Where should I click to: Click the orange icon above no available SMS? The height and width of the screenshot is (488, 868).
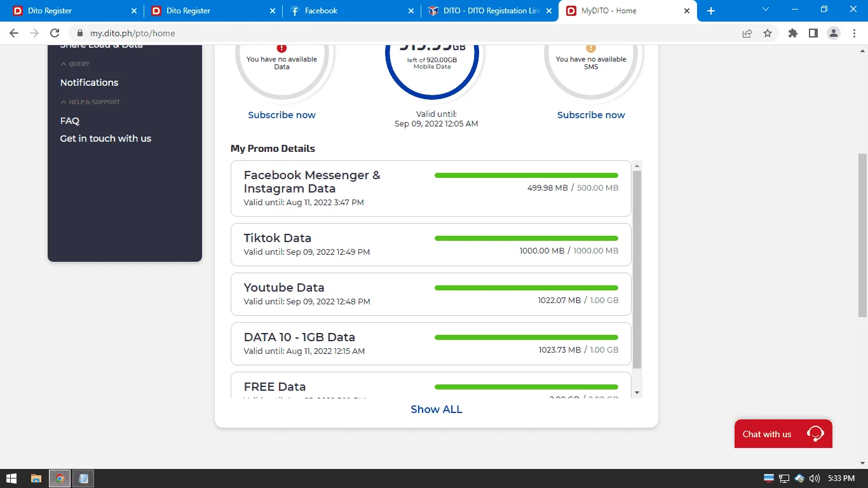pyautogui.click(x=591, y=48)
